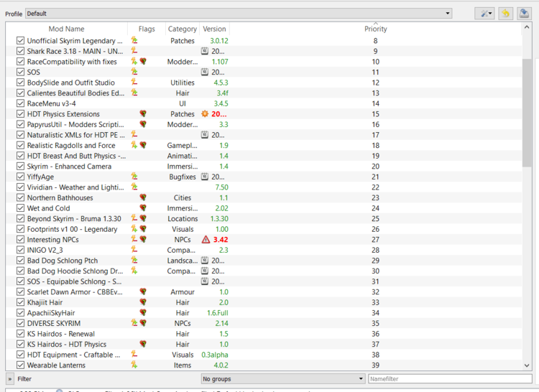The width and height of the screenshot is (539, 392).
Task: Click the Namefilter input field
Action: coord(450,379)
